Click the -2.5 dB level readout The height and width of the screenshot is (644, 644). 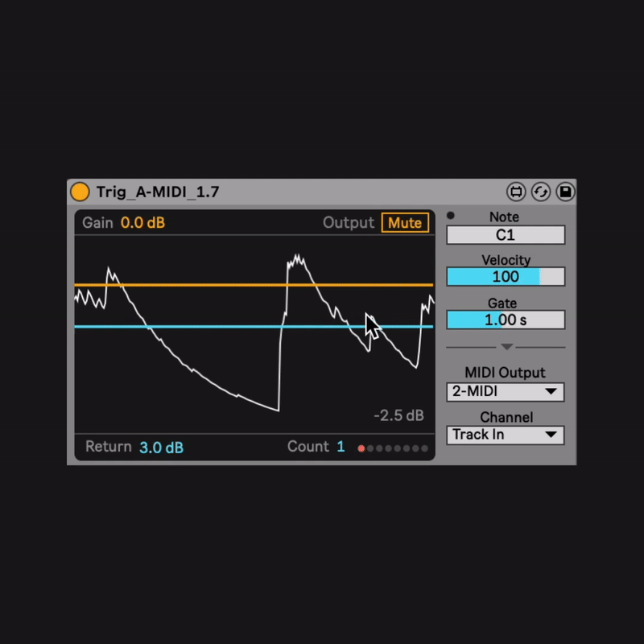coord(398,415)
